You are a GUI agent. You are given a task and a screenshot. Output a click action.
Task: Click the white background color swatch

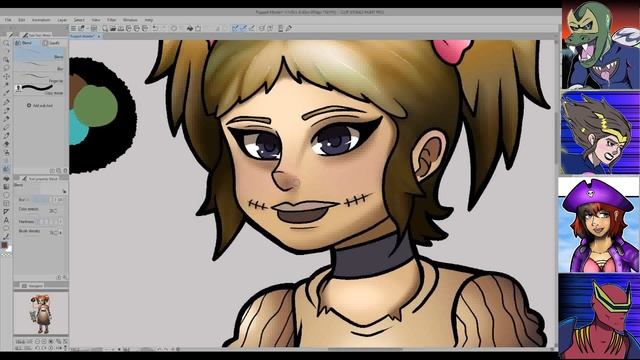tap(9, 248)
